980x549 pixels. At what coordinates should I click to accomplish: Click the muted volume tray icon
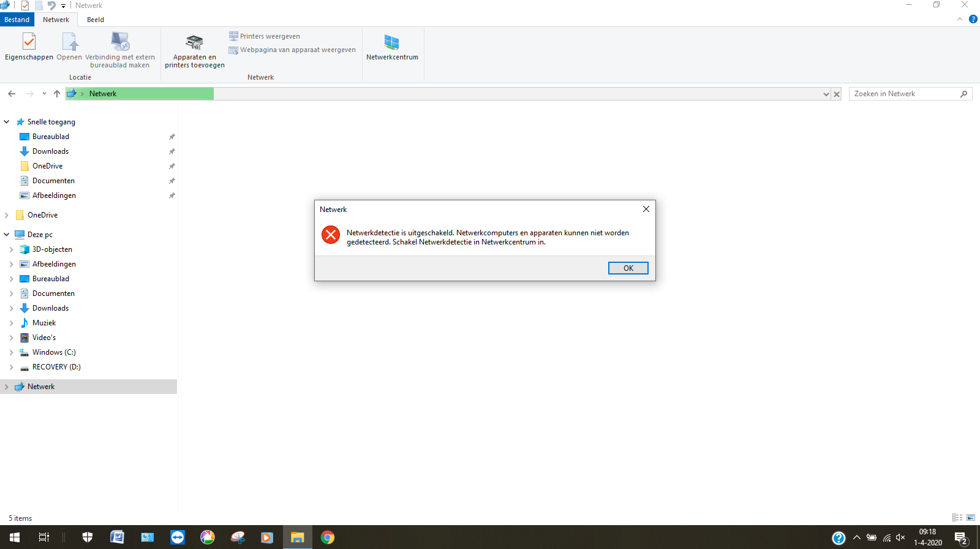coord(900,537)
